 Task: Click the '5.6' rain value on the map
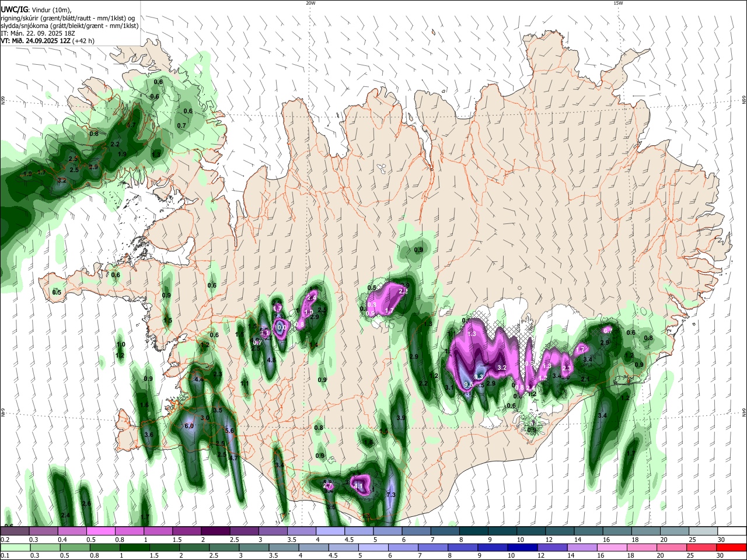point(229,430)
